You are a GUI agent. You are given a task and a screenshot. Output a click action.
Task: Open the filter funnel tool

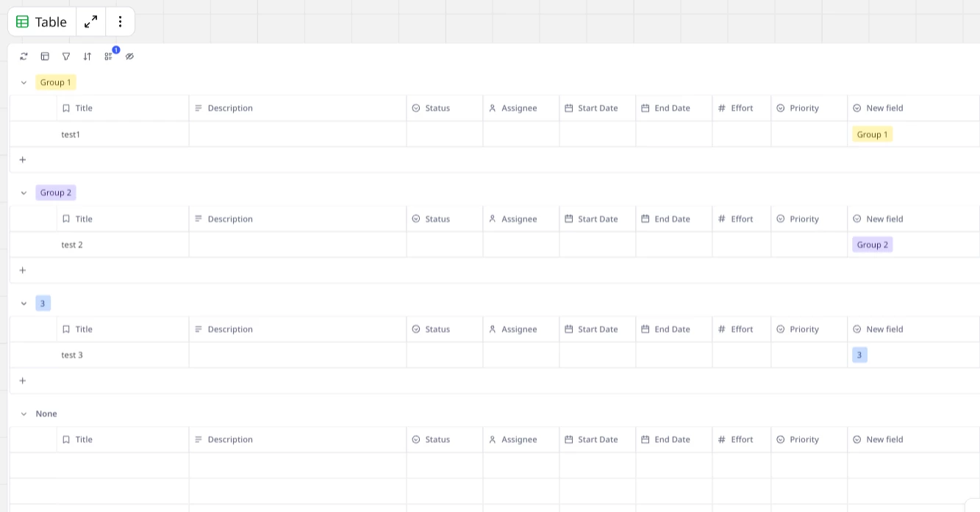[66, 57]
